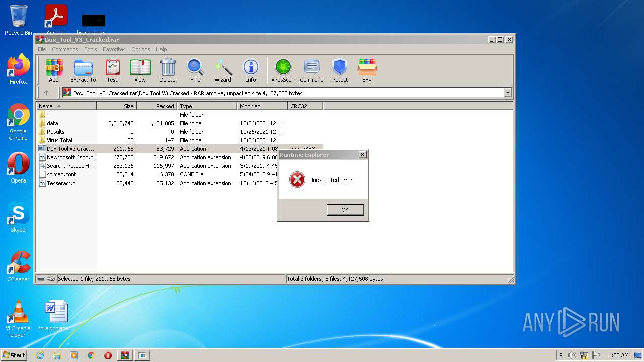Click the Add toolbar icon
Image resolution: width=644 pixels, height=362 pixels.
(54, 70)
